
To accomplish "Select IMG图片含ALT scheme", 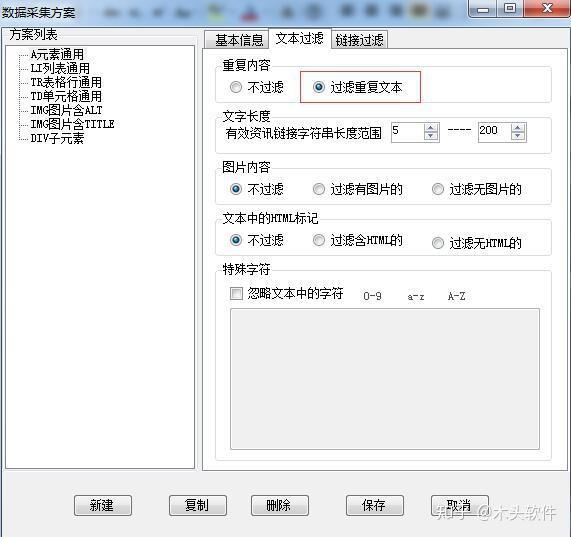I will click(66, 110).
